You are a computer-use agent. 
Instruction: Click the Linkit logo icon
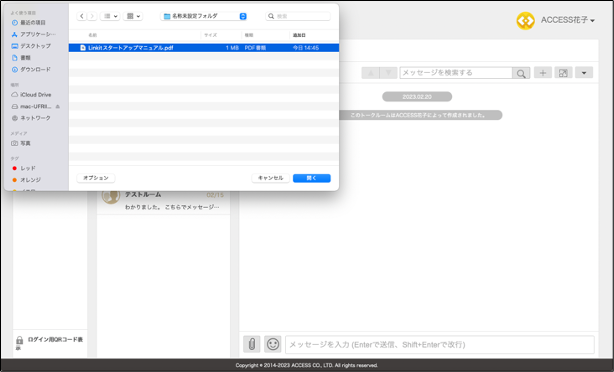(526, 20)
